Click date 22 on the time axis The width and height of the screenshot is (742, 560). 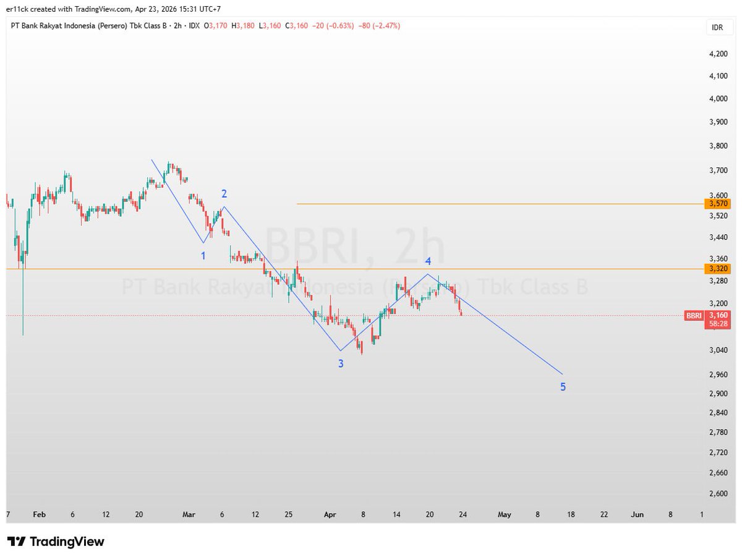point(604,514)
